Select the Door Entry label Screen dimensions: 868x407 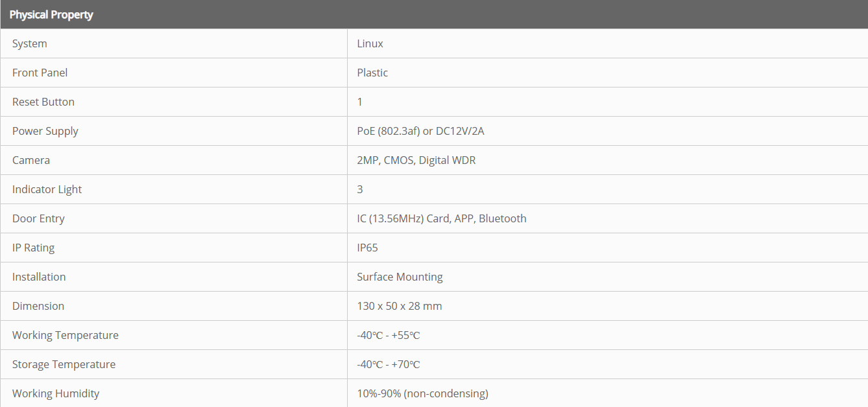pos(38,218)
